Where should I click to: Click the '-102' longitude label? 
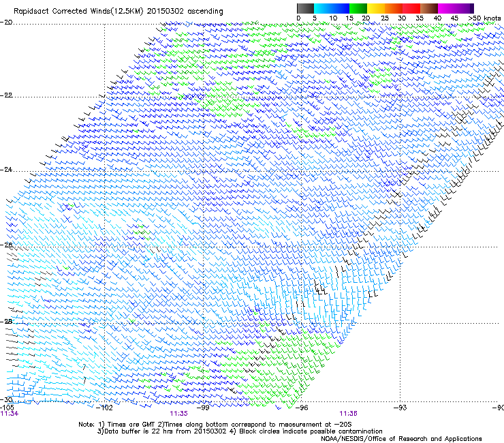[105, 408]
